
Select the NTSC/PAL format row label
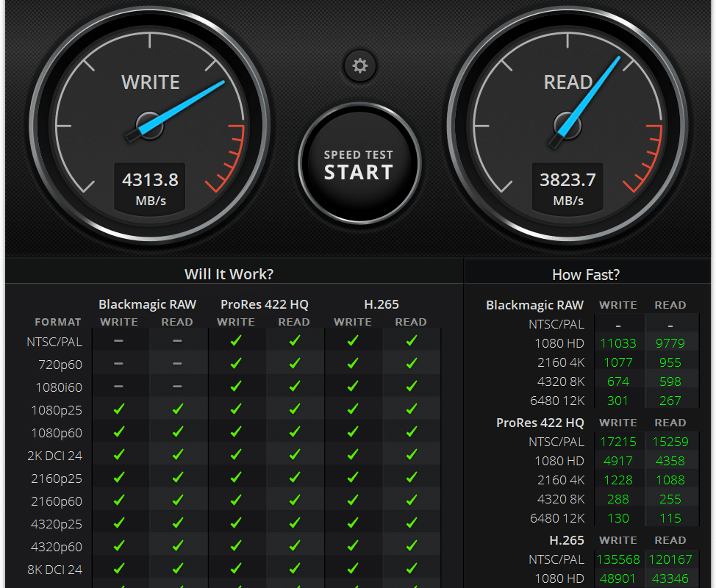pyautogui.click(x=54, y=342)
